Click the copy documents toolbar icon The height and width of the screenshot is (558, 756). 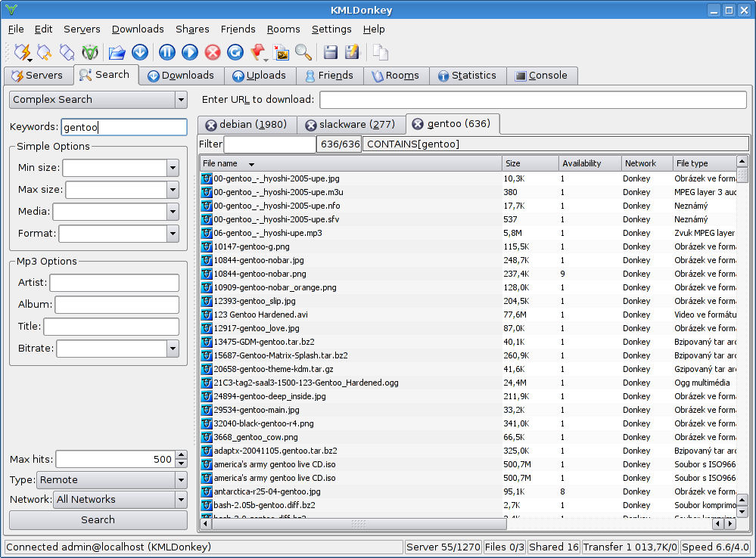[380, 52]
